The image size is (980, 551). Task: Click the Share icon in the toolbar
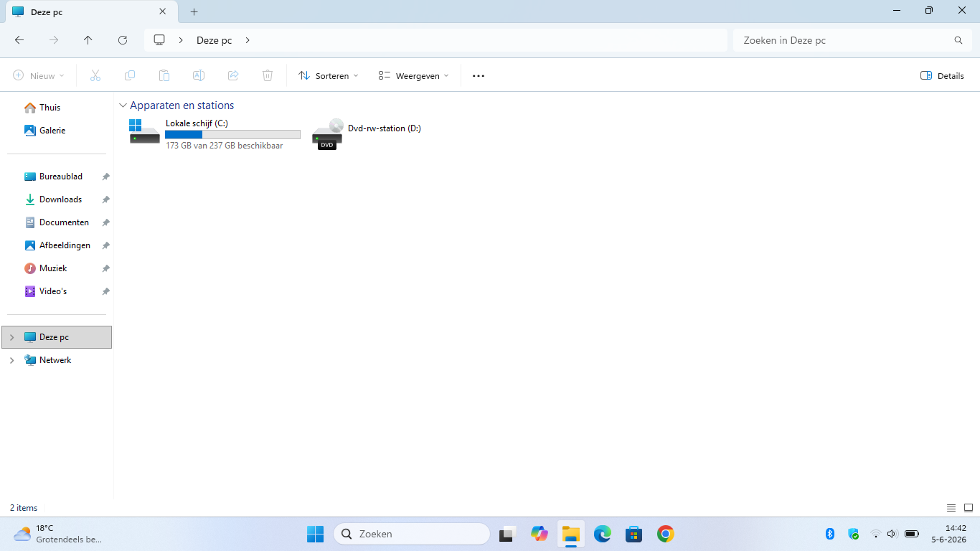pos(233,75)
